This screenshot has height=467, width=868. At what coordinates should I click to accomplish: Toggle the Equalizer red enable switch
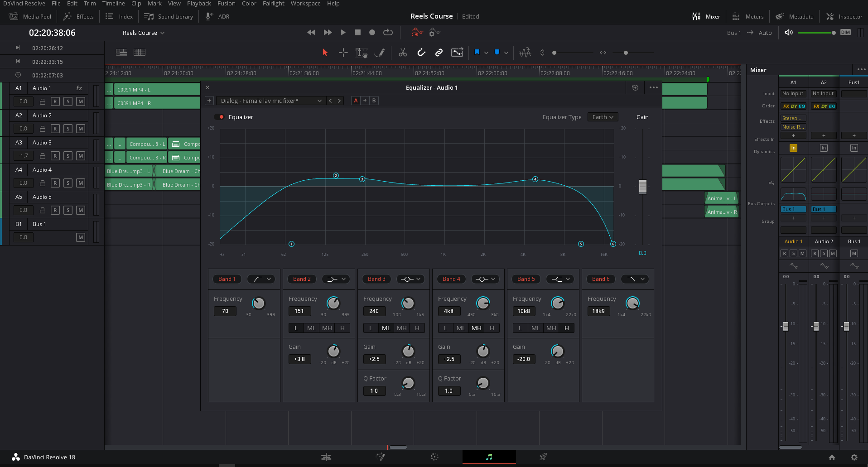(x=220, y=117)
